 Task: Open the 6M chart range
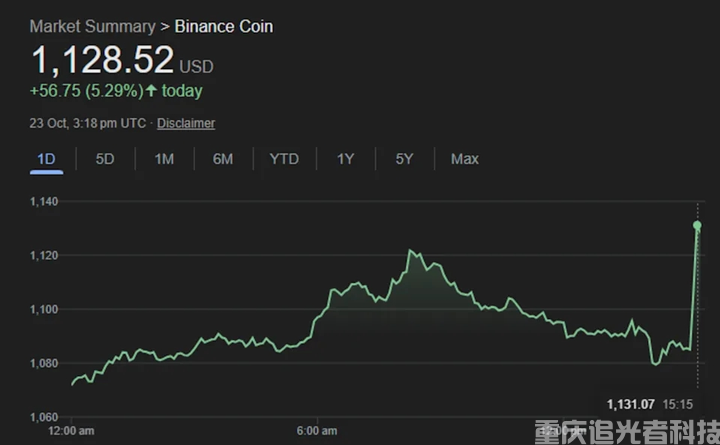coord(223,159)
